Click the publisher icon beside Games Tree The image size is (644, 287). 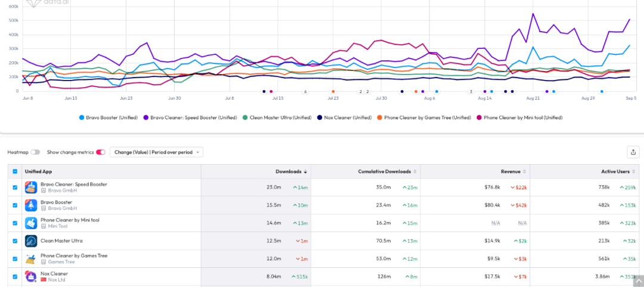coord(44,262)
